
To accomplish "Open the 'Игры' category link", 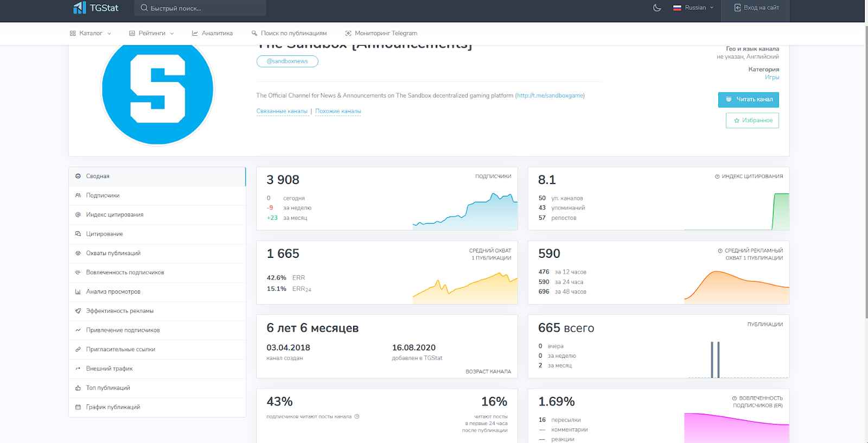I will (772, 77).
